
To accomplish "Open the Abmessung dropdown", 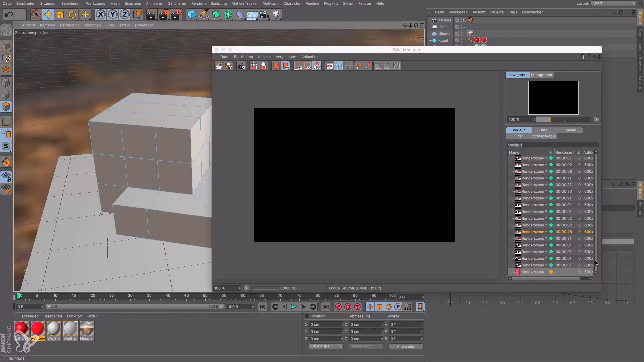I will pos(366,346).
